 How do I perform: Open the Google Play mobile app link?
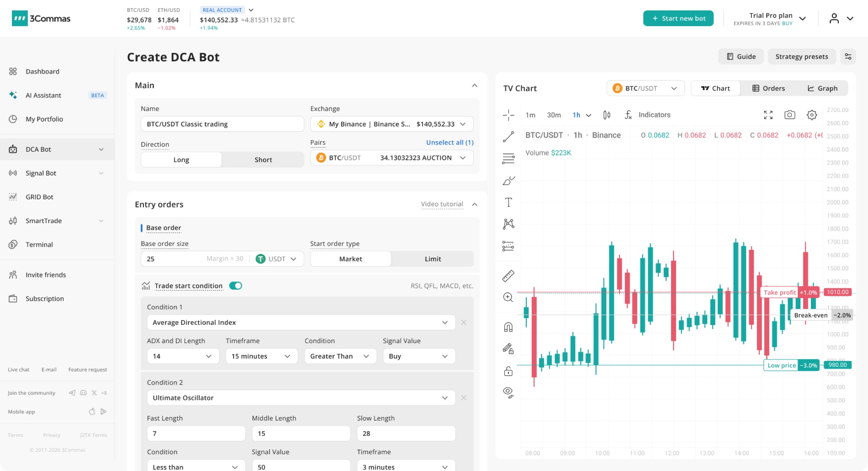coord(104,412)
